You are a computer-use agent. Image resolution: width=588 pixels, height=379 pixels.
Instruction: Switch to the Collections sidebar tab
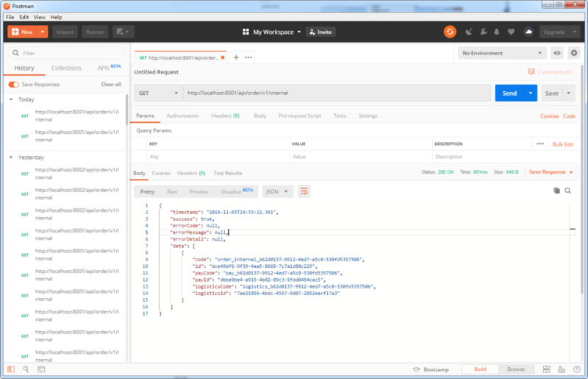(66, 68)
